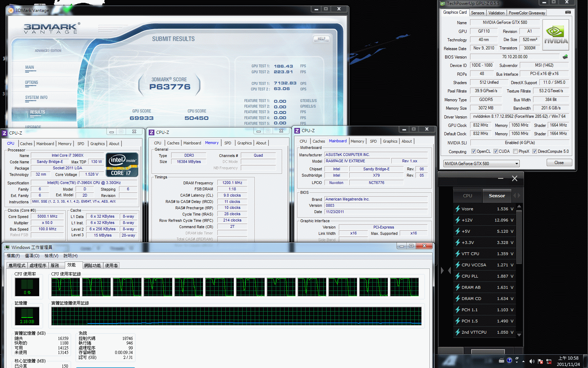Click the 3DMark Vantage title bar icon
Viewport: 588px width, 368px height.
pos(11,11)
